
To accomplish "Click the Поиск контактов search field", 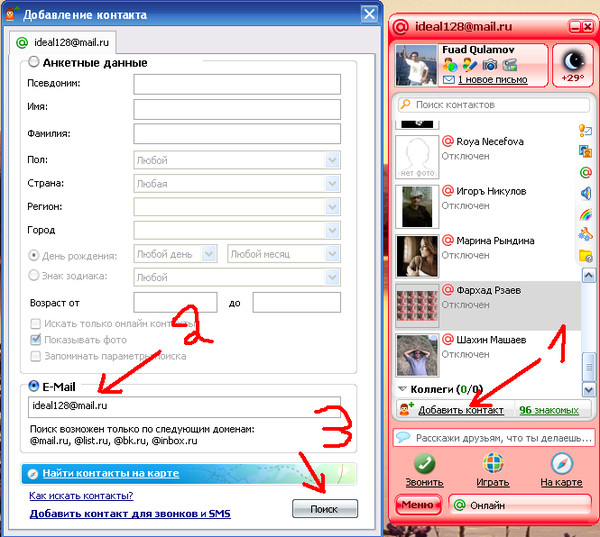I will tap(494, 104).
